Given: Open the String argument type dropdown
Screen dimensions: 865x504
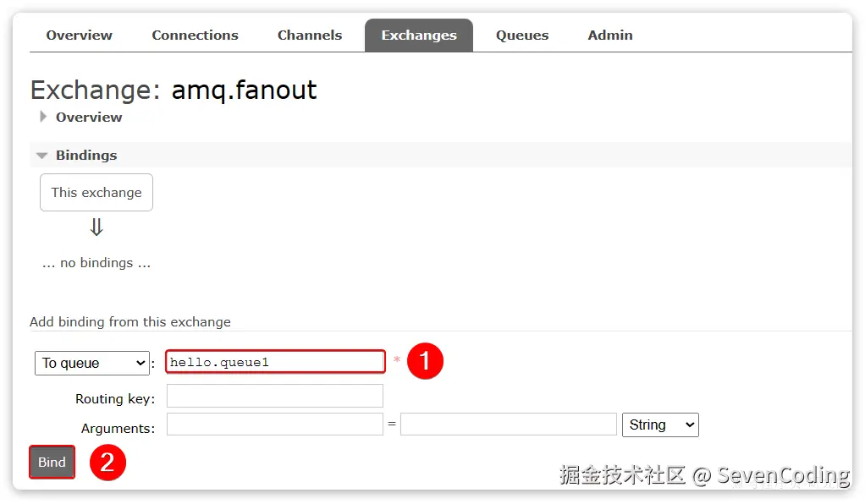Looking at the screenshot, I should point(660,425).
